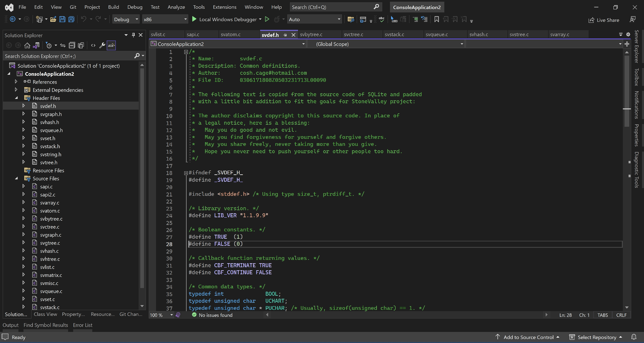
Task: Collapse the header comment block at line 1
Action: (x=186, y=52)
